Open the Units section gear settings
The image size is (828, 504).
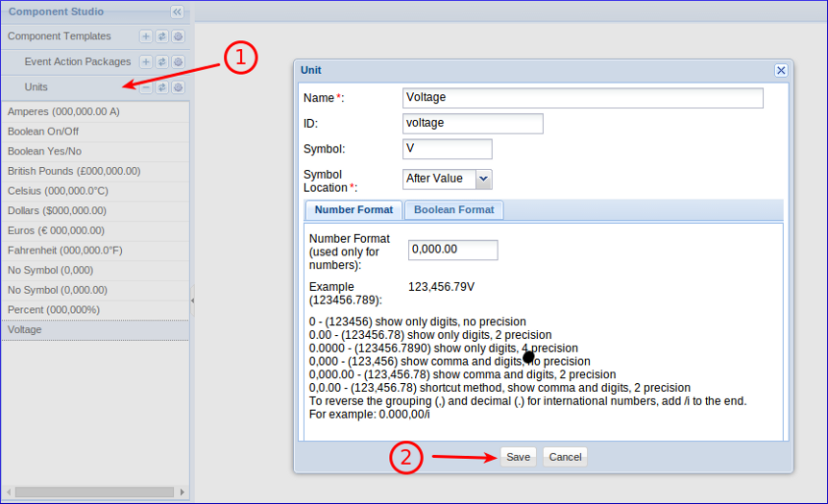pyautogui.click(x=178, y=87)
